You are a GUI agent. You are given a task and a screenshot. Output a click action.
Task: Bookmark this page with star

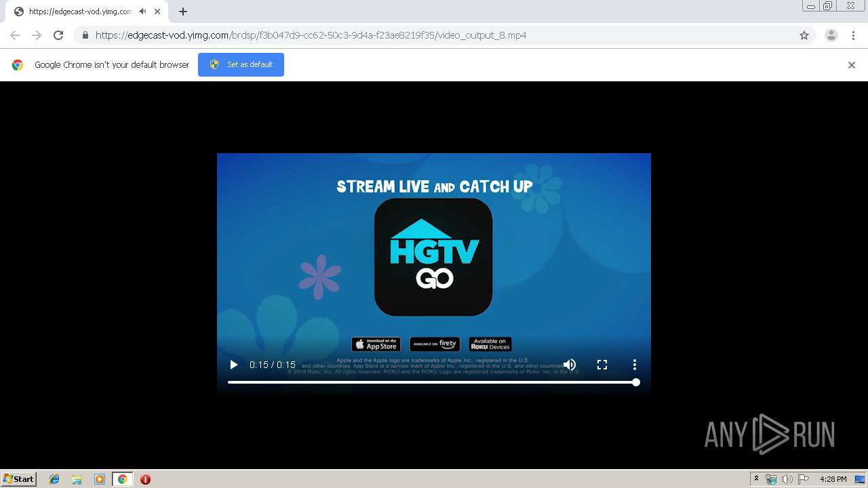pos(804,35)
